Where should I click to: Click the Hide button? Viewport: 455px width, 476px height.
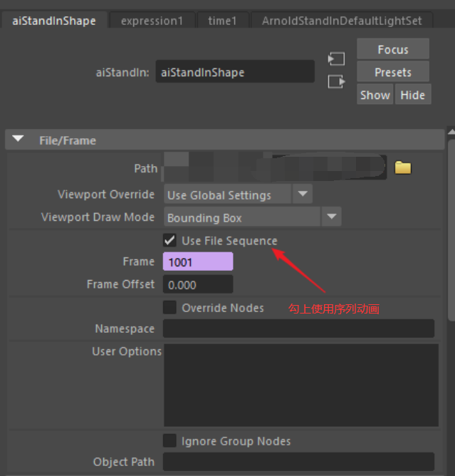[413, 95]
